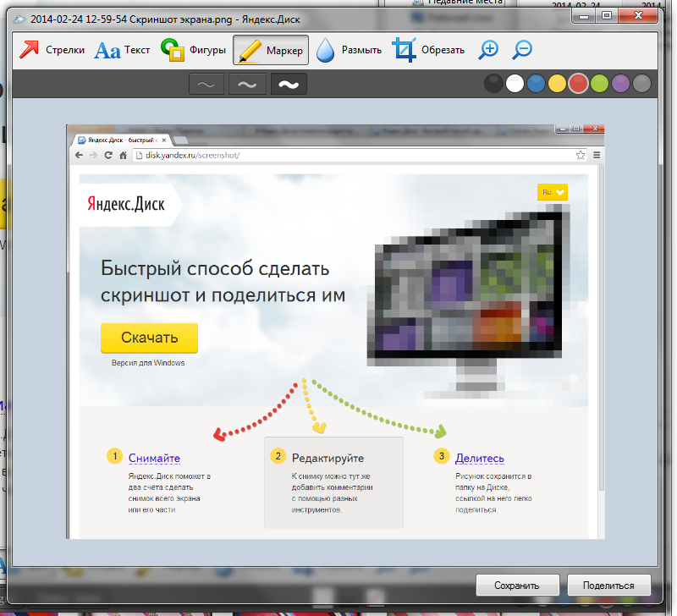The width and height of the screenshot is (677, 616).
Task: Click the Редактируйте step card
Action: pos(333,482)
